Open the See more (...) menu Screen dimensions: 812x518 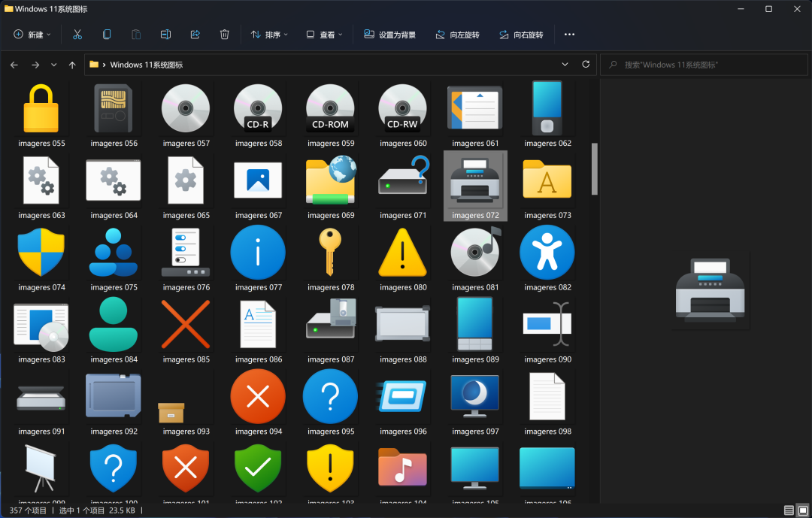pyautogui.click(x=569, y=35)
